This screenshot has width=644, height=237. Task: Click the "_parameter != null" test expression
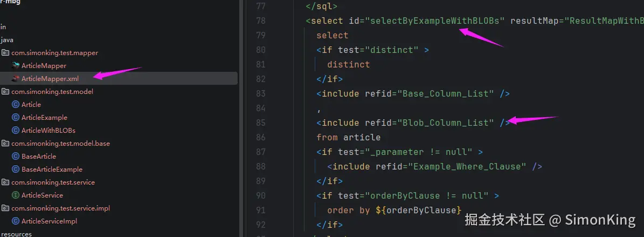419,152
